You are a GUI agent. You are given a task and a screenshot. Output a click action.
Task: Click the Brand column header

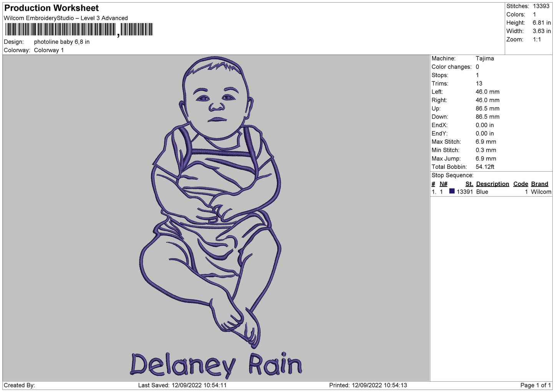(540, 184)
